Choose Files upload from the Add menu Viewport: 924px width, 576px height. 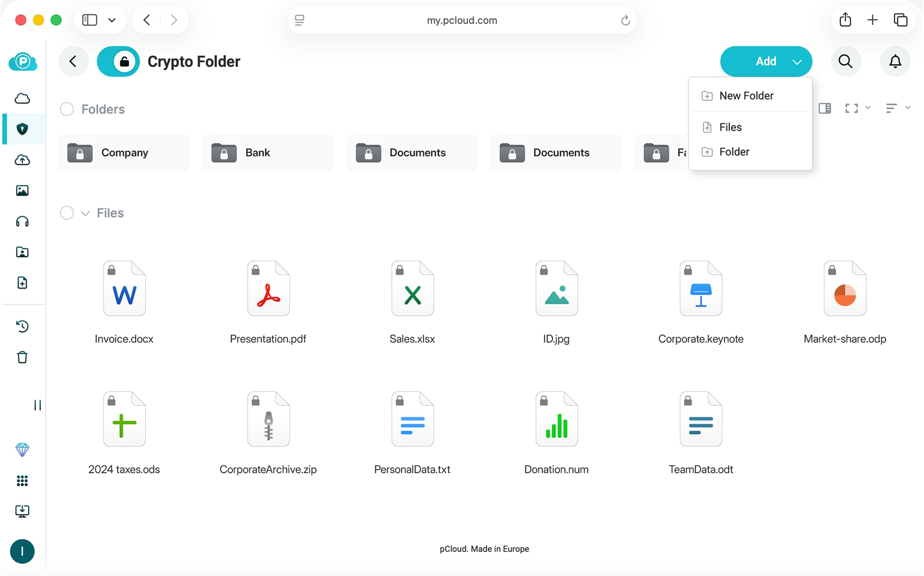(730, 127)
